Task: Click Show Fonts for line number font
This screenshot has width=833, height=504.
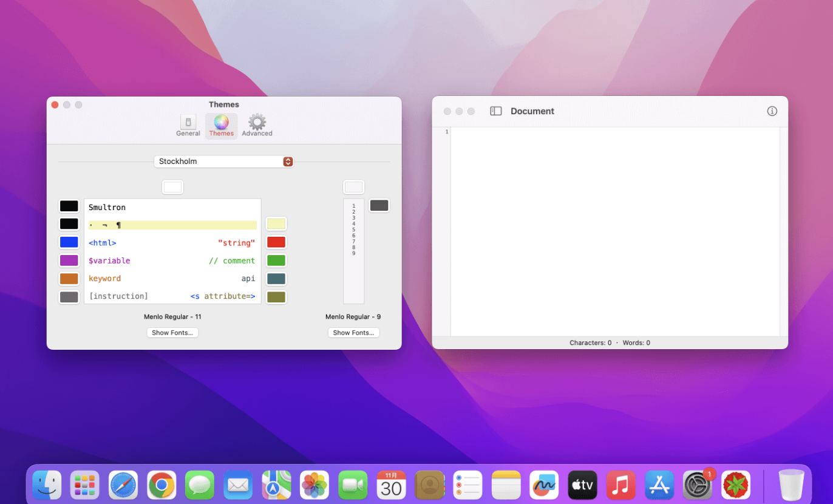Action: (x=353, y=332)
